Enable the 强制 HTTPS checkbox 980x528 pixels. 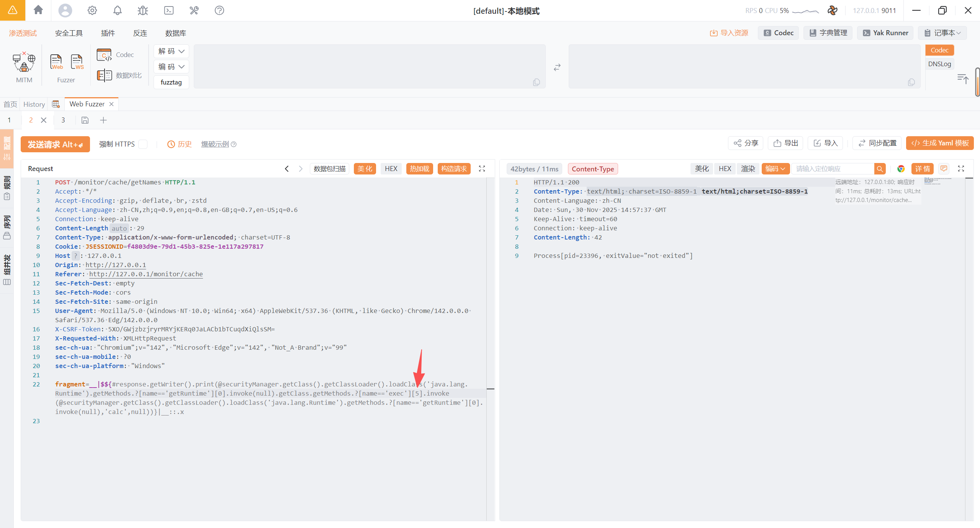(143, 144)
